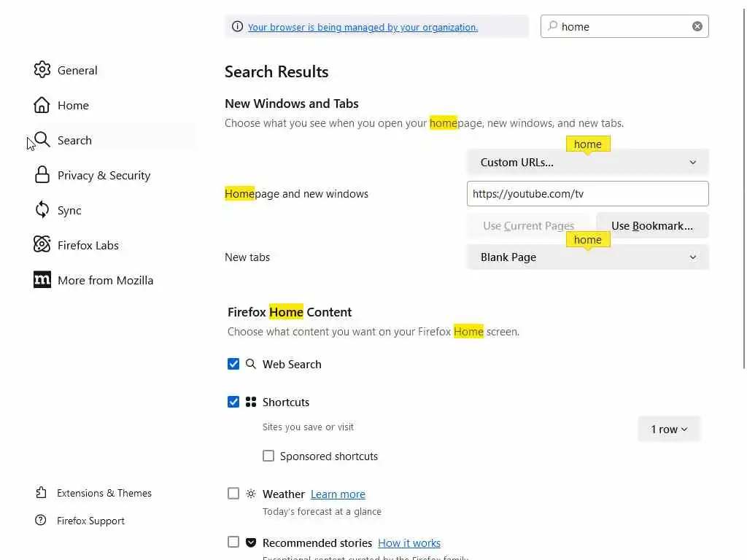747x560 pixels.
Task: Uncheck the Web Search checkbox
Action: (233, 364)
